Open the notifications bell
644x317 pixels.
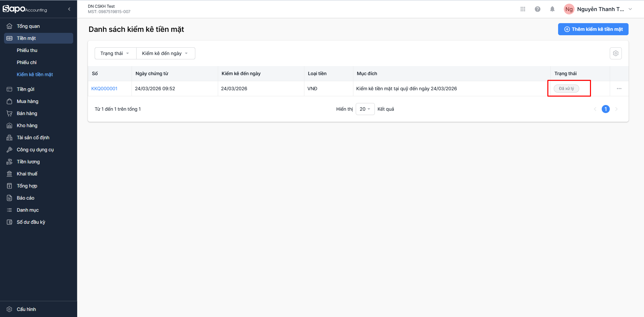click(552, 9)
